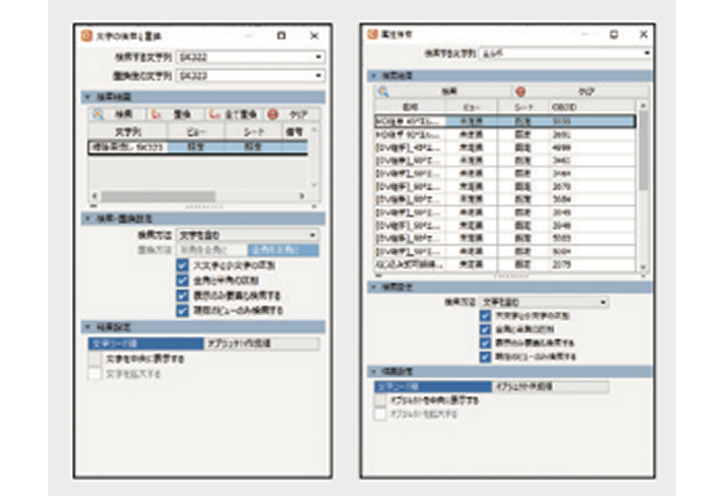Click the Replace (置換) icon button
Viewport: 724px width, 496px height.
pos(155,115)
